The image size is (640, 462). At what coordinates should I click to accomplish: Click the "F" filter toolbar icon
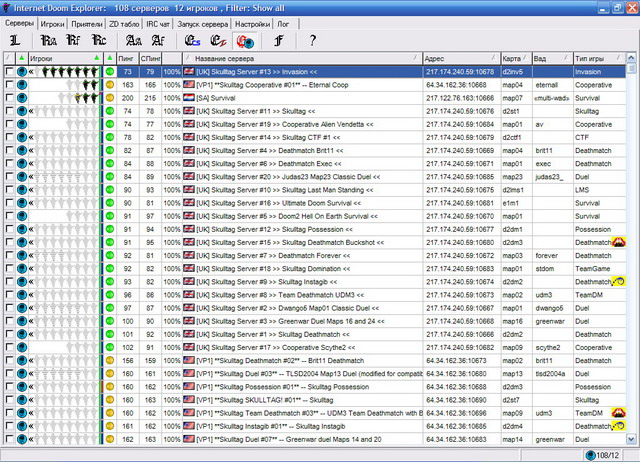click(x=279, y=41)
